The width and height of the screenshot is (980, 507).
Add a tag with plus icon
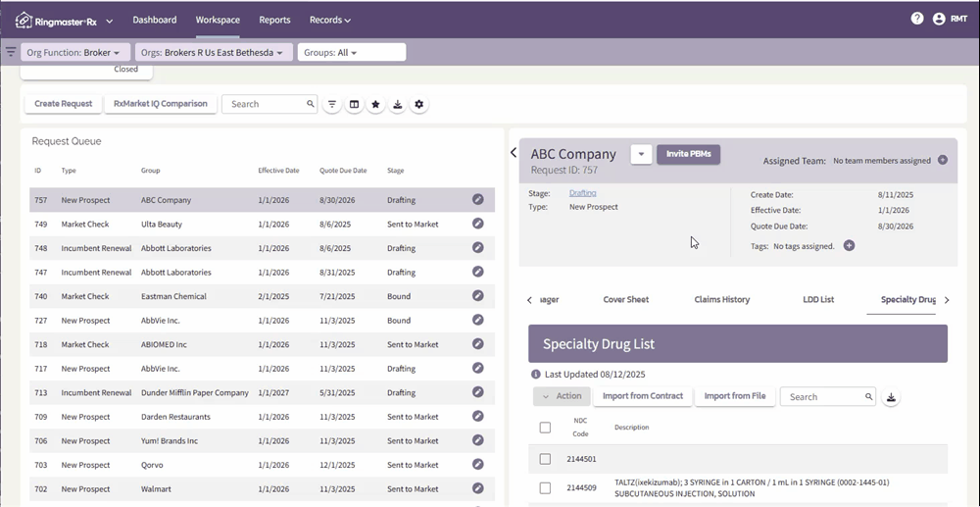click(x=849, y=246)
